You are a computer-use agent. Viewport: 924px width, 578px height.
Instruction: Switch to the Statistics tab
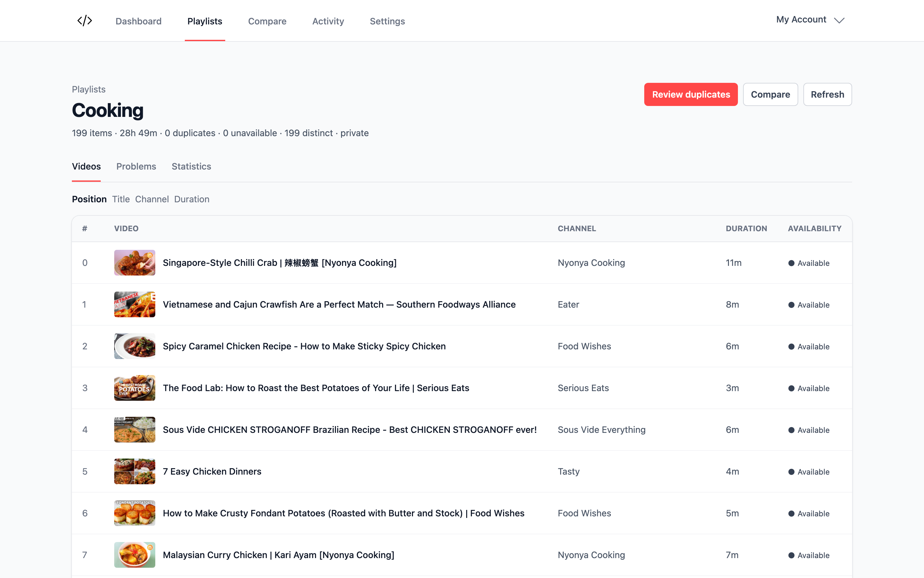191,166
